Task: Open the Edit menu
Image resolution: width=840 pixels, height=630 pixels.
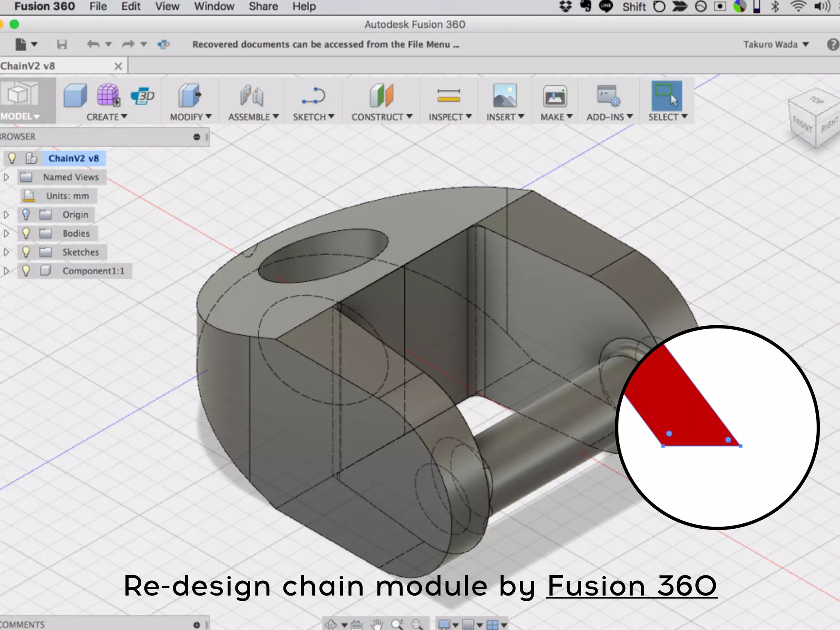Action: point(131,7)
